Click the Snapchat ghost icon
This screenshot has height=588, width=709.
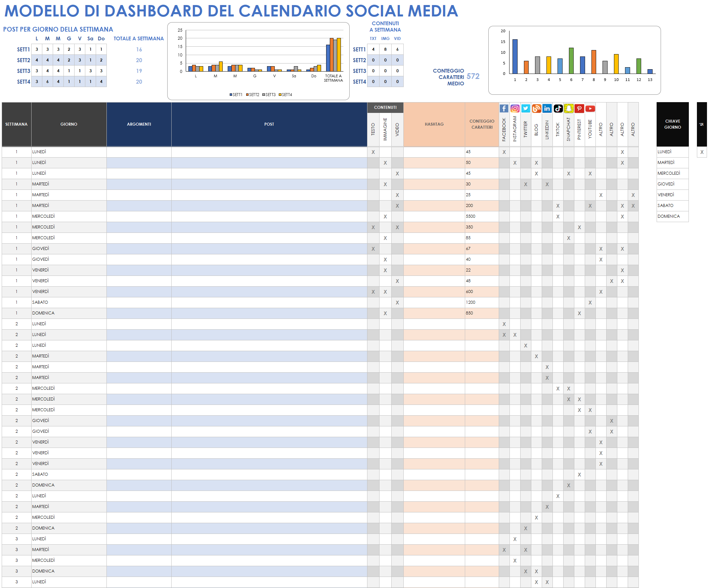(569, 109)
